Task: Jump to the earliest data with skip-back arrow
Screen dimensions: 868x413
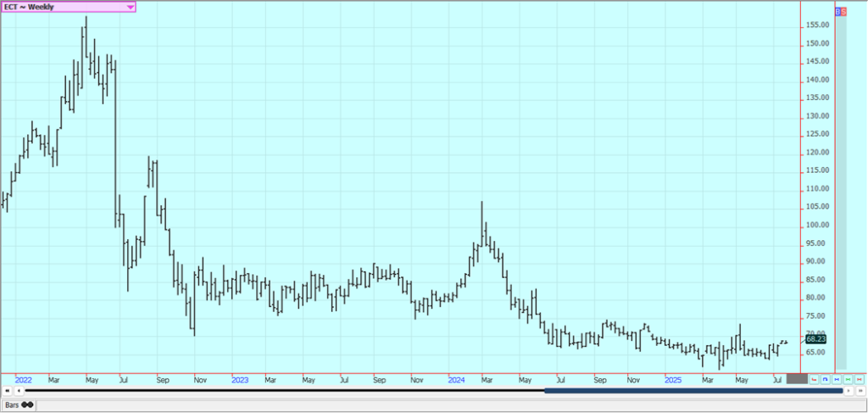Action: tap(7, 391)
